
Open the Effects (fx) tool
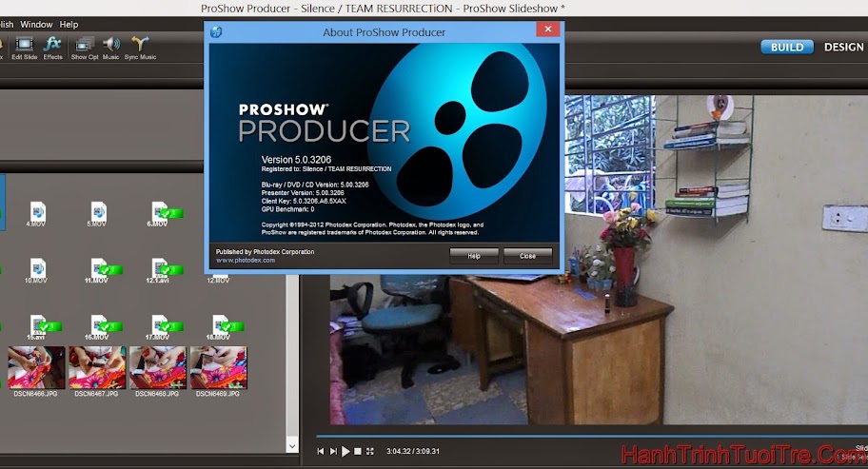pyautogui.click(x=52, y=49)
